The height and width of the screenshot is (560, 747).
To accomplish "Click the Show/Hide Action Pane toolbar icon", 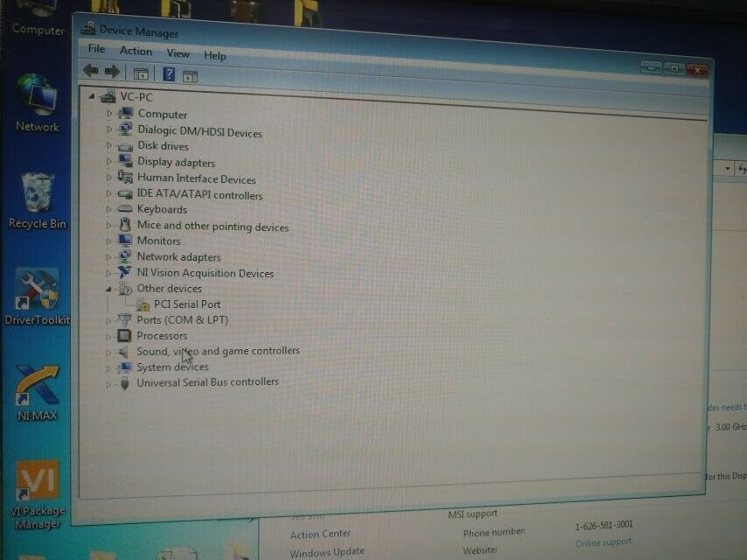I will tap(190, 76).
